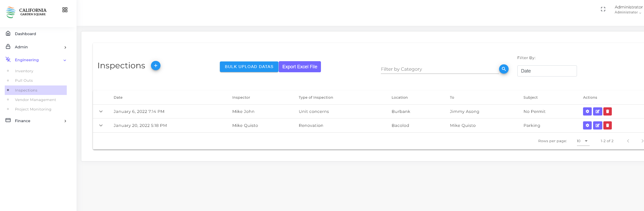Open Vendor Management in the sidebar
The image size is (644, 211).
pos(35,100)
